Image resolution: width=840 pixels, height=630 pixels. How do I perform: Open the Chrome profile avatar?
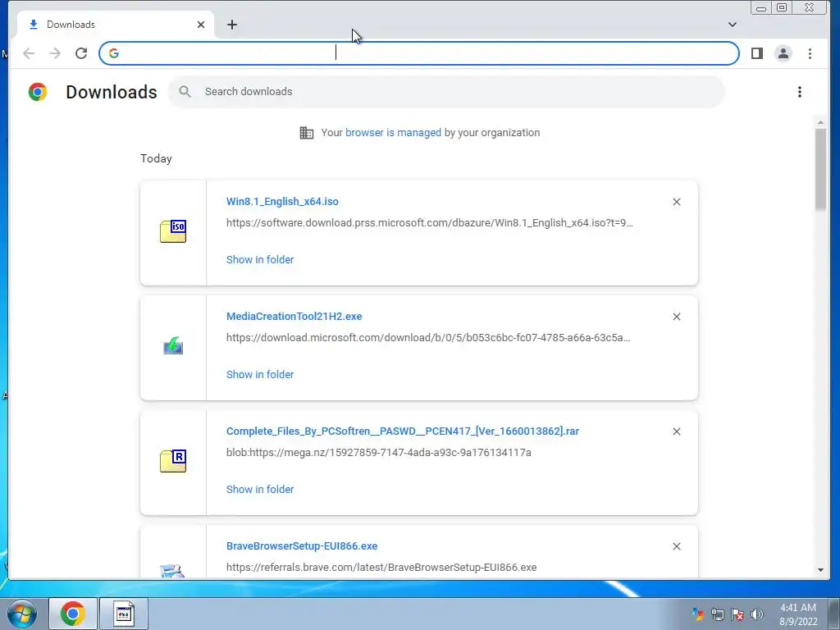[783, 53]
